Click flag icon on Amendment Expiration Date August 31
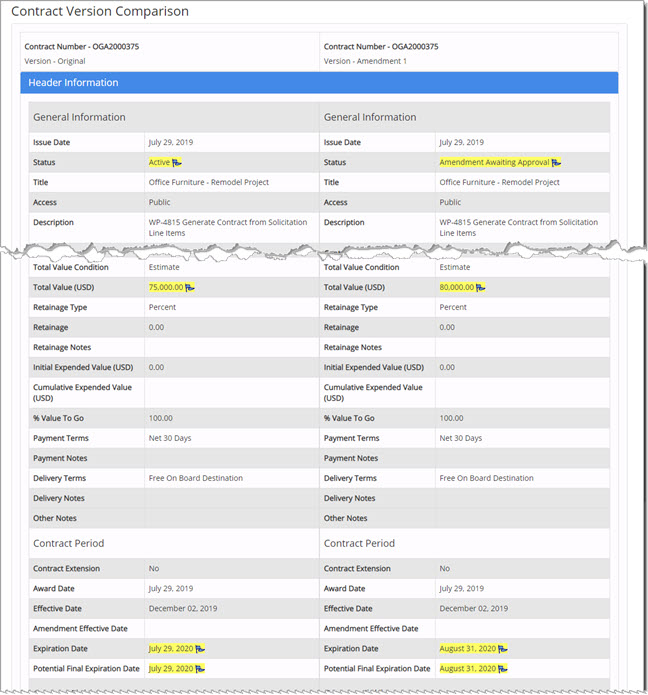The height and width of the screenshot is (695, 648). point(503,649)
